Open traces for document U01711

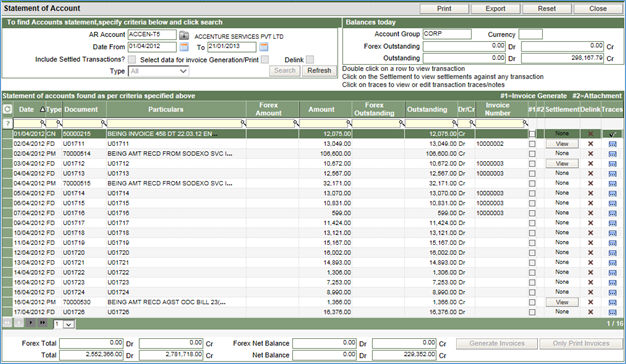(x=612, y=144)
